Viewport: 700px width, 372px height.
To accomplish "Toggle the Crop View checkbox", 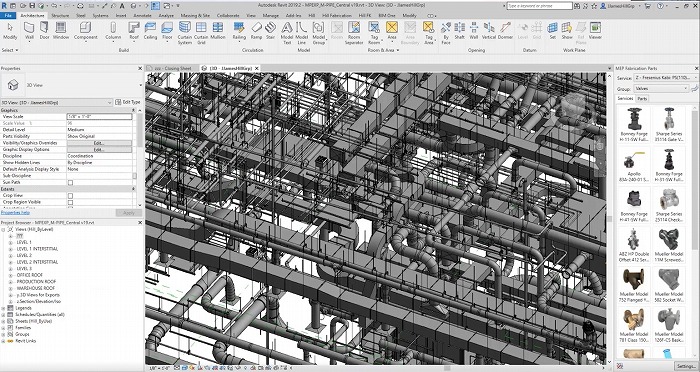I will 70,196.
